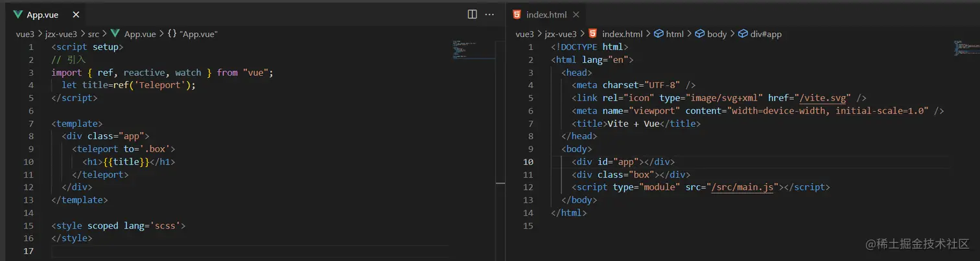Viewport: 980px width, 261px height.
Task: Place cursor on <div class="box"></div> line
Action: [631, 175]
